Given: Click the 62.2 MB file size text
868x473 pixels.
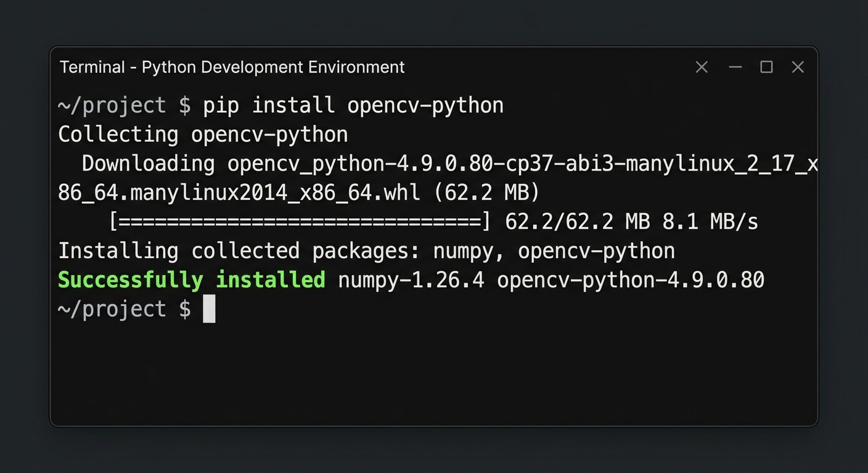Looking at the screenshot, I should [487, 192].
